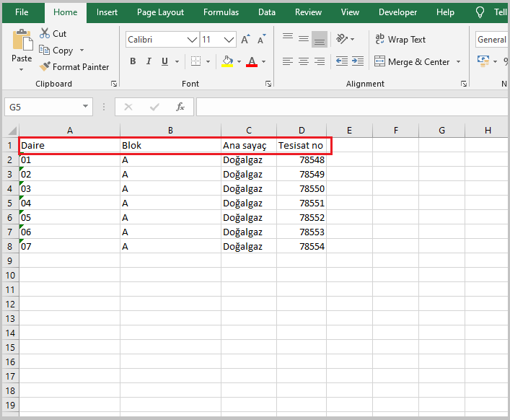This screenshot has height=420, width=510.
Task: Click the Paste clipboard icon
Action: pyautogui.click(x=22, y=40)
